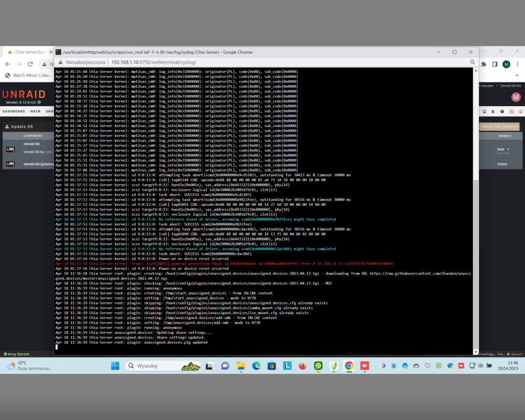This screenshot has height=420, width=525.
Task: Click the Lime logo of the Unraid OS row
Action: 10,149
